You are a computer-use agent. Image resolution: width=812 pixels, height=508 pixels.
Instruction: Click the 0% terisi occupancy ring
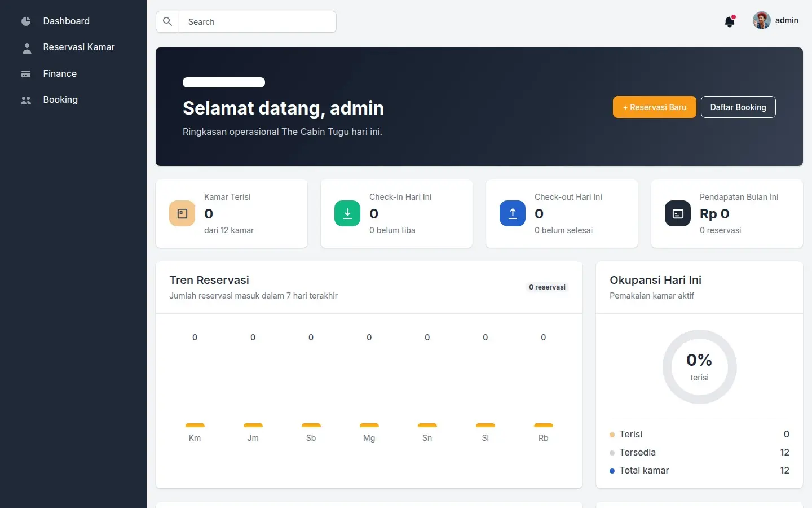[x=699, y=367]
